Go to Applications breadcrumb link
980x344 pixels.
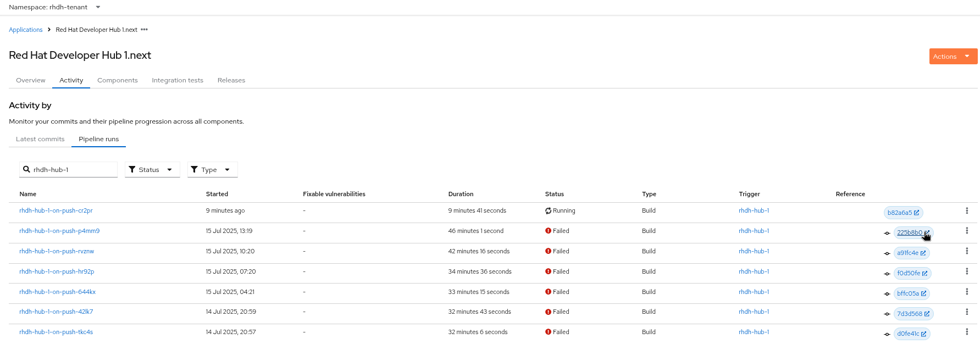point(25,30)
